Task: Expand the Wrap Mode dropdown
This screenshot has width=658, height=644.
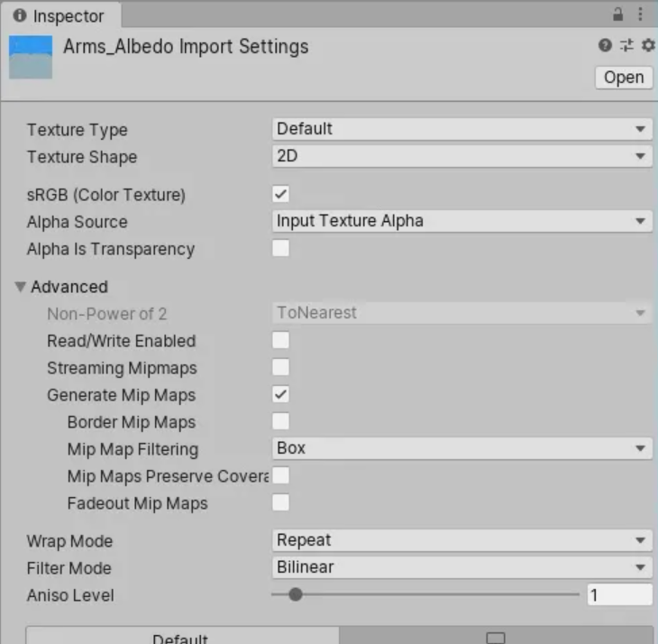Action: coord(462,540)
